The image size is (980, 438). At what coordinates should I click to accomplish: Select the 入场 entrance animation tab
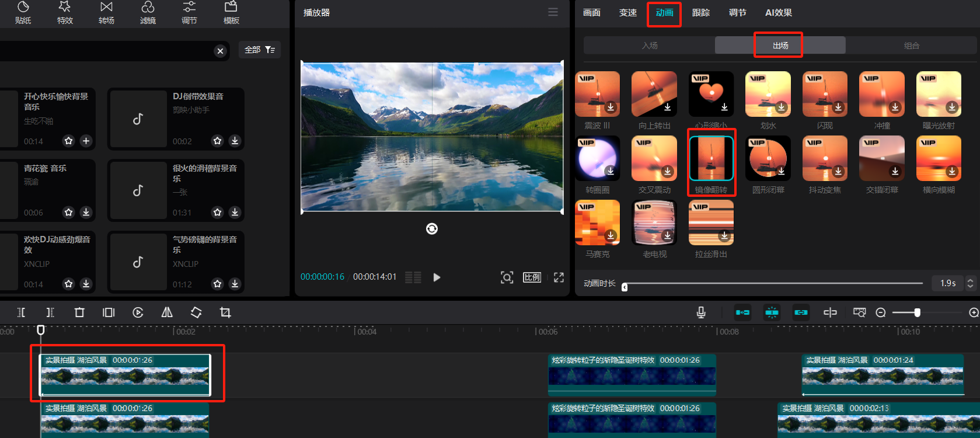pos(649,46)
